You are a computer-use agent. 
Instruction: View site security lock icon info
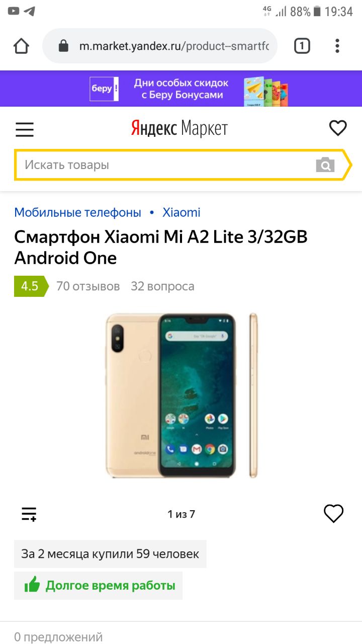[63, 46]
